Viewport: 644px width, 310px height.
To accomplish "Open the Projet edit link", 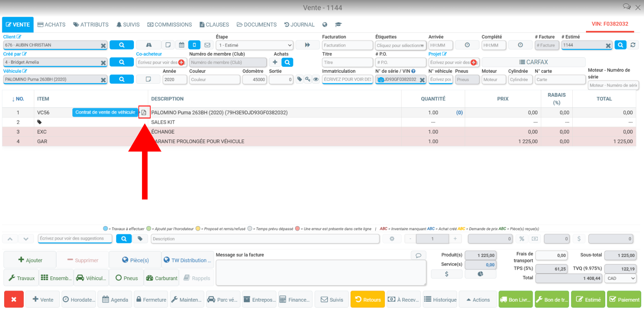I will point(437,54).
